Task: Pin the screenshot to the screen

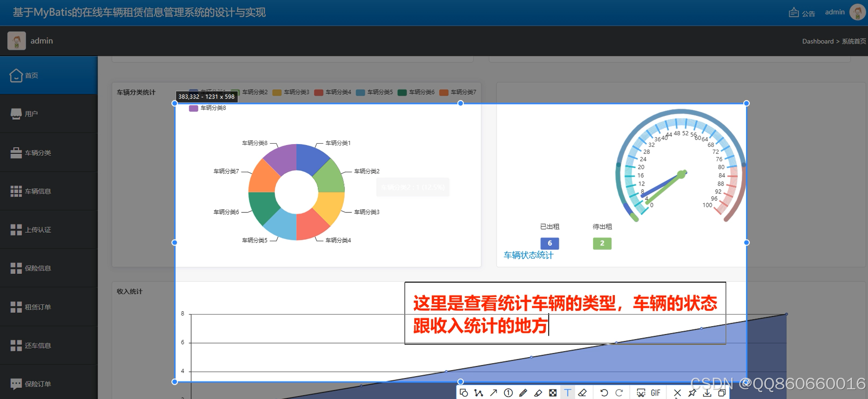Action: click(692, 393)
